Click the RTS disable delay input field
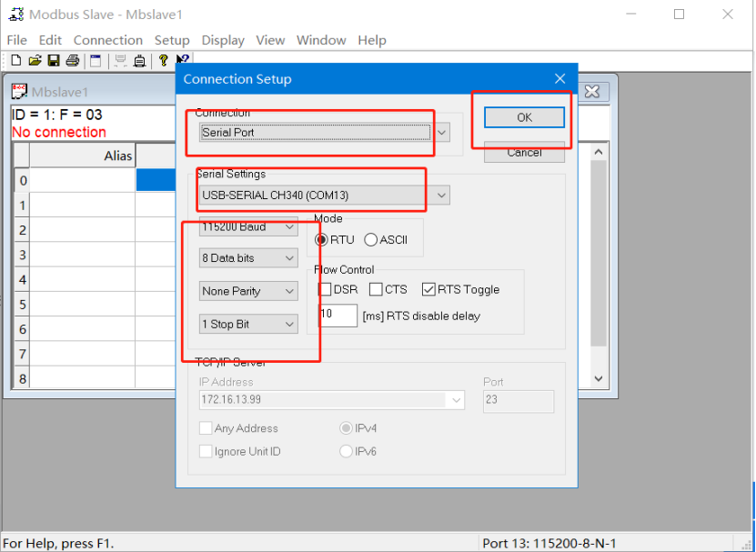Image resolution: width=756 pixels, height=552 pixels. tap(338, 316)
